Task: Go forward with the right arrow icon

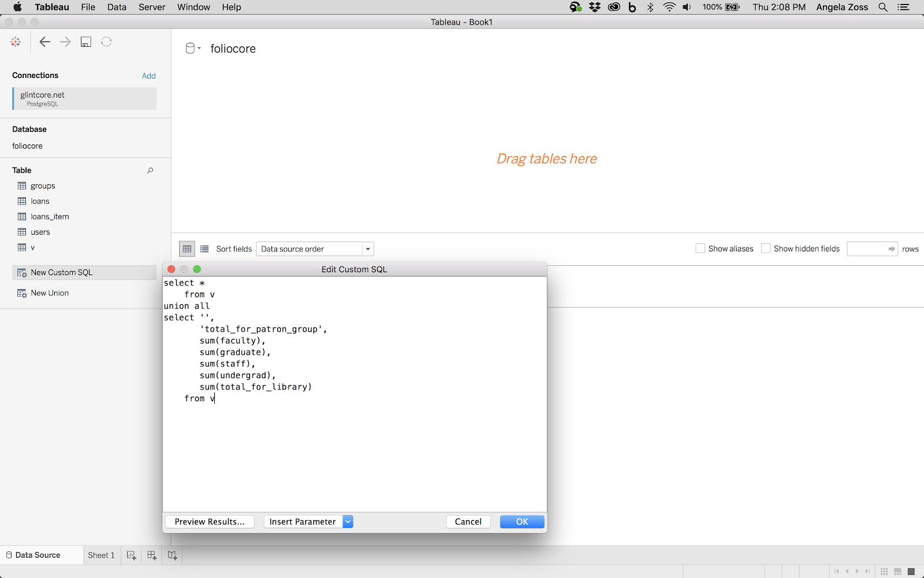Action: click(65, 42)
